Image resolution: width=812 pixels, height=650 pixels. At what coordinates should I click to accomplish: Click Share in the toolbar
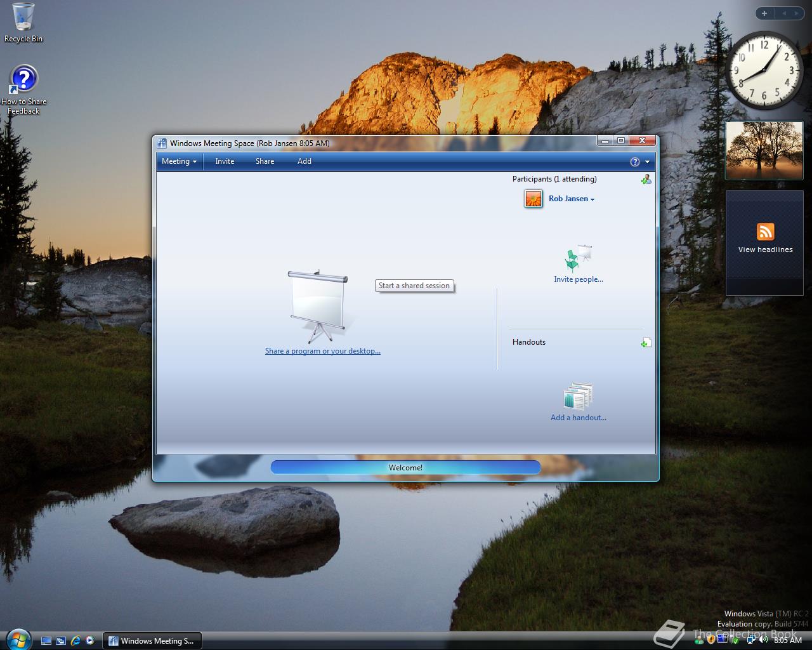(265, 161)
